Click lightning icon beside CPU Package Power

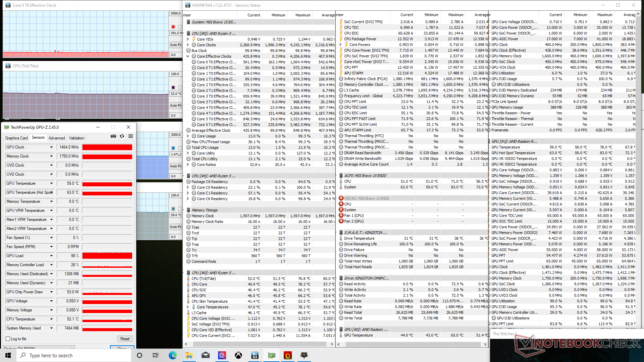341,39
